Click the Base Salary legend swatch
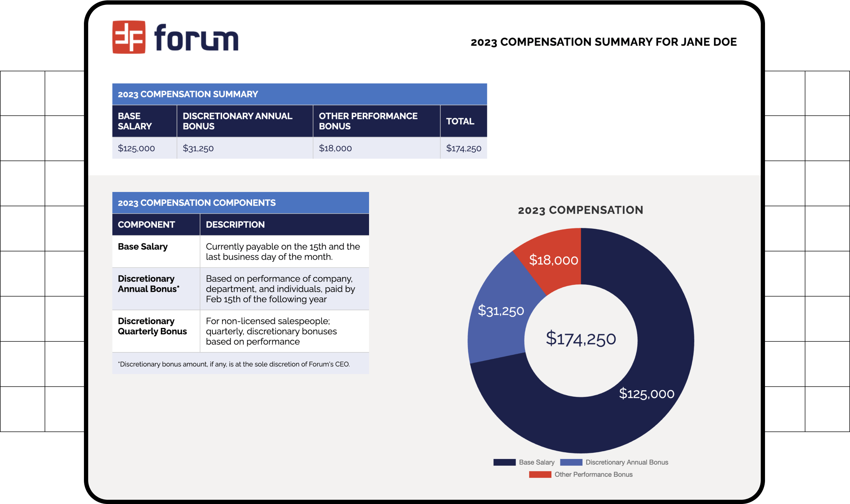The height and width of the screenshot is (504, 850). point(504,462)
